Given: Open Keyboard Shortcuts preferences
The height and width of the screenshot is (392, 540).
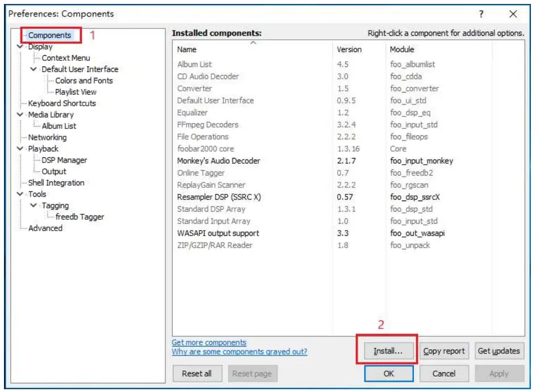Looking at the screenshot, I should point(62,103).
